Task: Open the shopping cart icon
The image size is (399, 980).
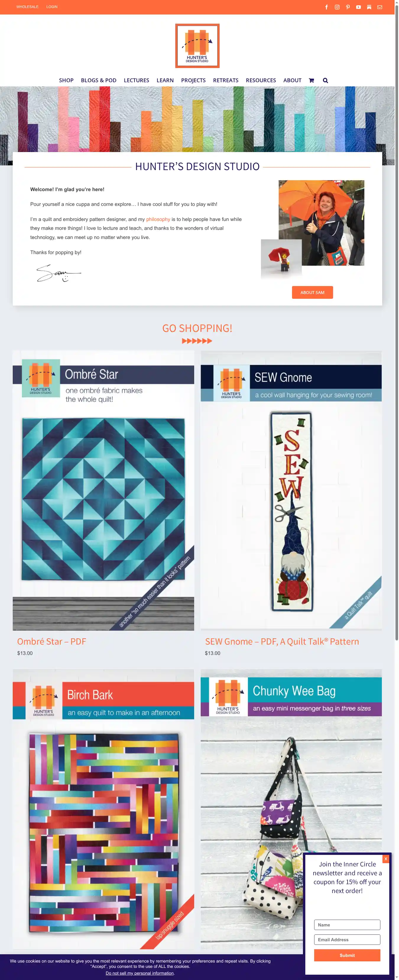Action: (x=311, y=80)
